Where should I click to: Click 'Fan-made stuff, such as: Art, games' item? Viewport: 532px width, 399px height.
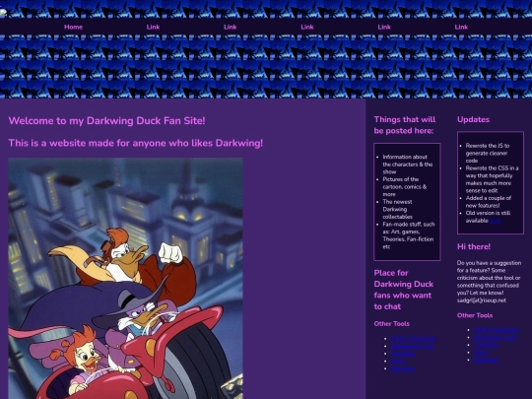point(409,235)
